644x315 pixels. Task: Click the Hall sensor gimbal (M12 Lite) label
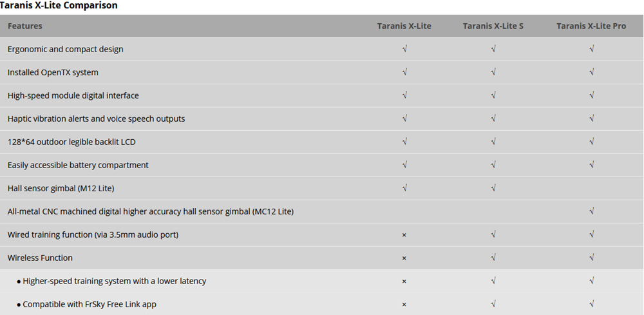[x=61, y=188]
